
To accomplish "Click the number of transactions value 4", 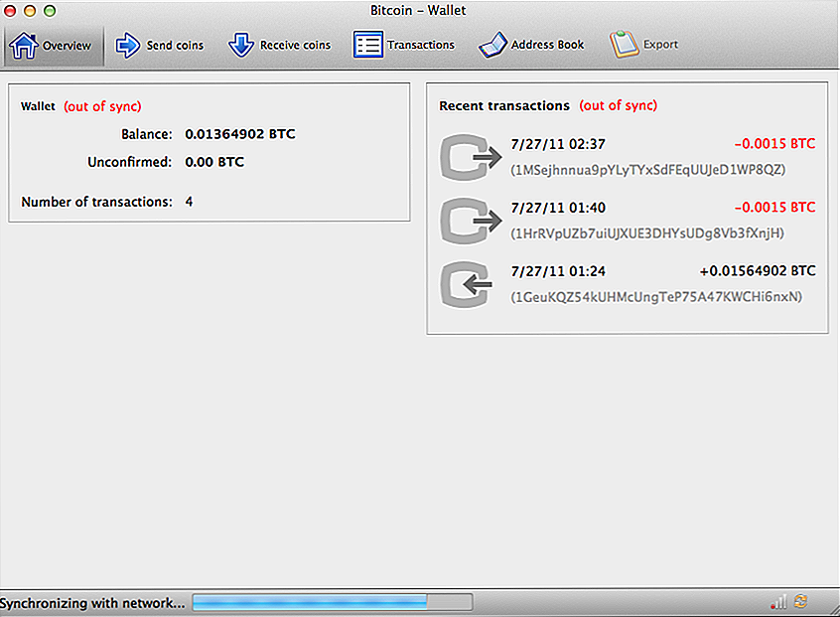I will 189,202.
